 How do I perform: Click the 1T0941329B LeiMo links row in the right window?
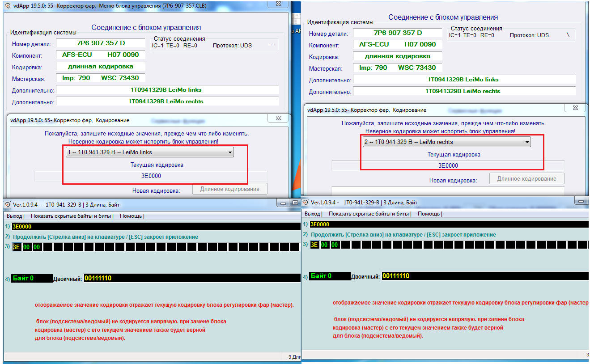click(x=464, y=80)
